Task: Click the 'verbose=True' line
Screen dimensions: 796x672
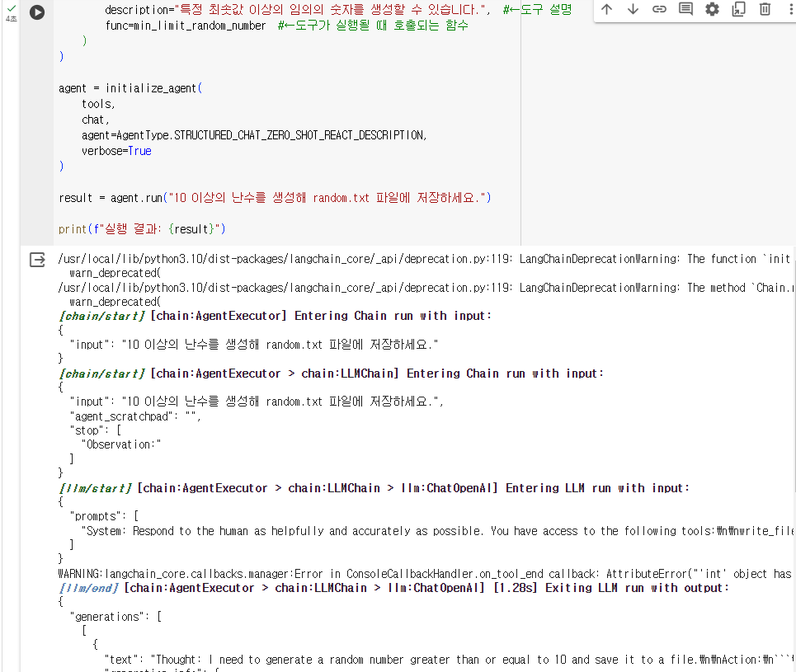Action: pos(116,151)
